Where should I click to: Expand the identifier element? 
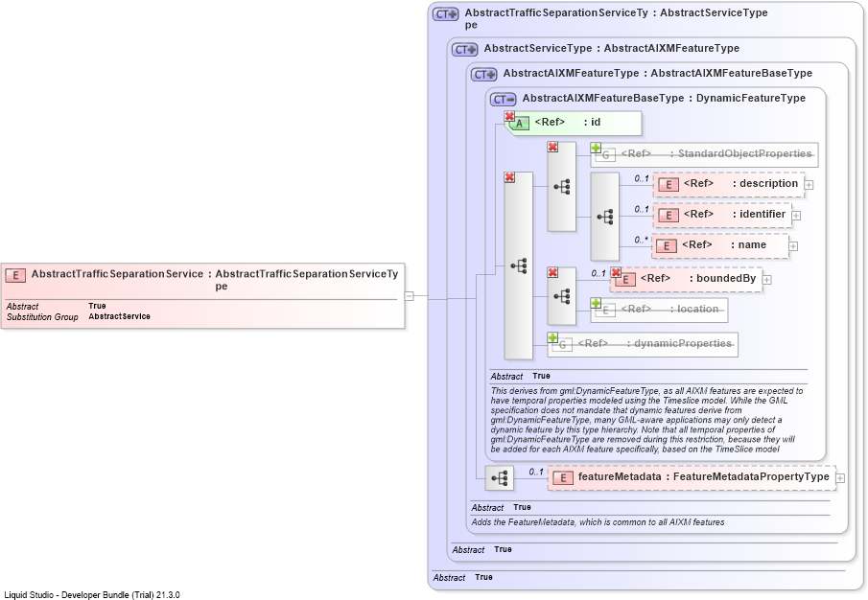(797, 216)
